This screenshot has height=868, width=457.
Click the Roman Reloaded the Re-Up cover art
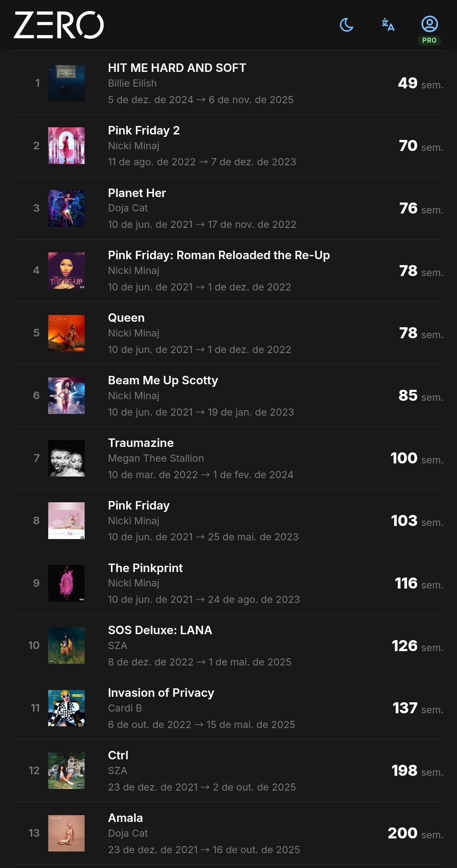pyautogui.click(x=66, y=271)
